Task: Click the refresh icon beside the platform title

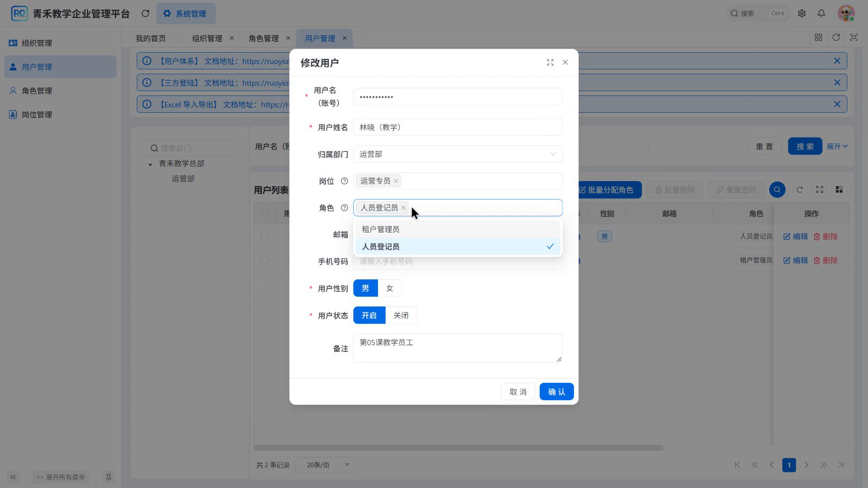Action: [x=145, y=14]
